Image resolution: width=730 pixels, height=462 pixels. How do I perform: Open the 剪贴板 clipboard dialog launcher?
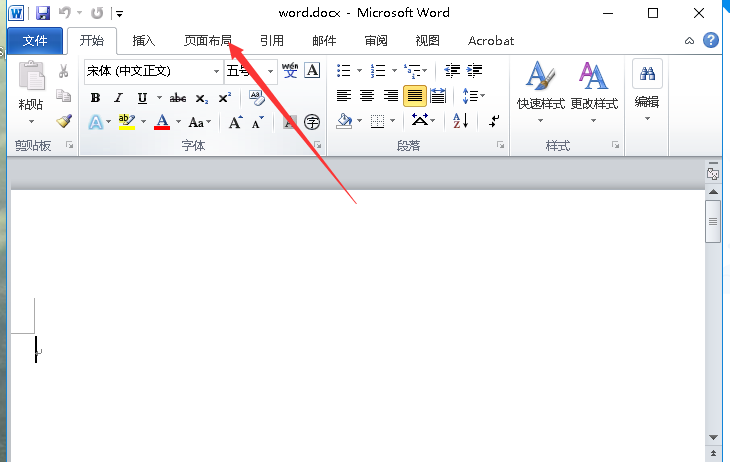tap(69, 145)
